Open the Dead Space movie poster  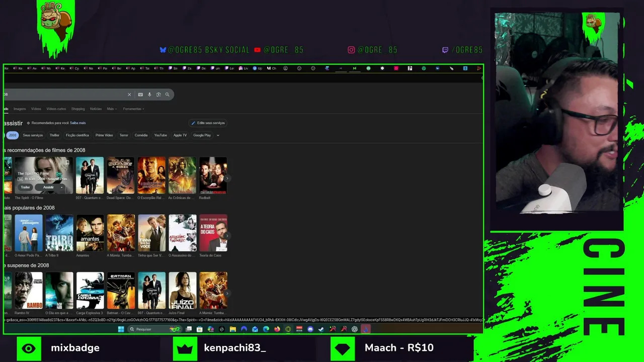click(120, 175)
